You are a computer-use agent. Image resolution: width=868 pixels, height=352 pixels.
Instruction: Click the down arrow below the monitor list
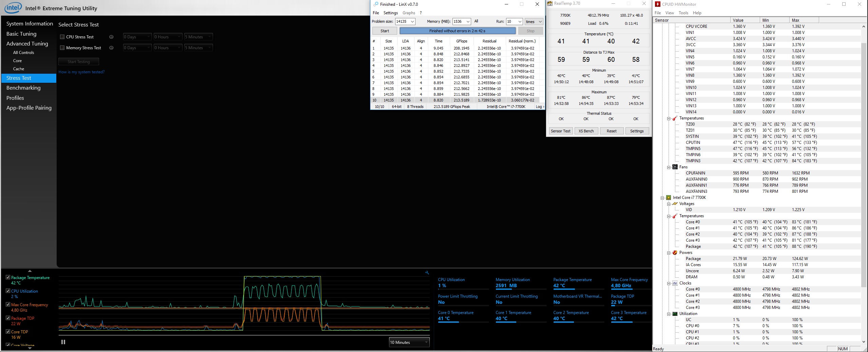coord(30,348)
